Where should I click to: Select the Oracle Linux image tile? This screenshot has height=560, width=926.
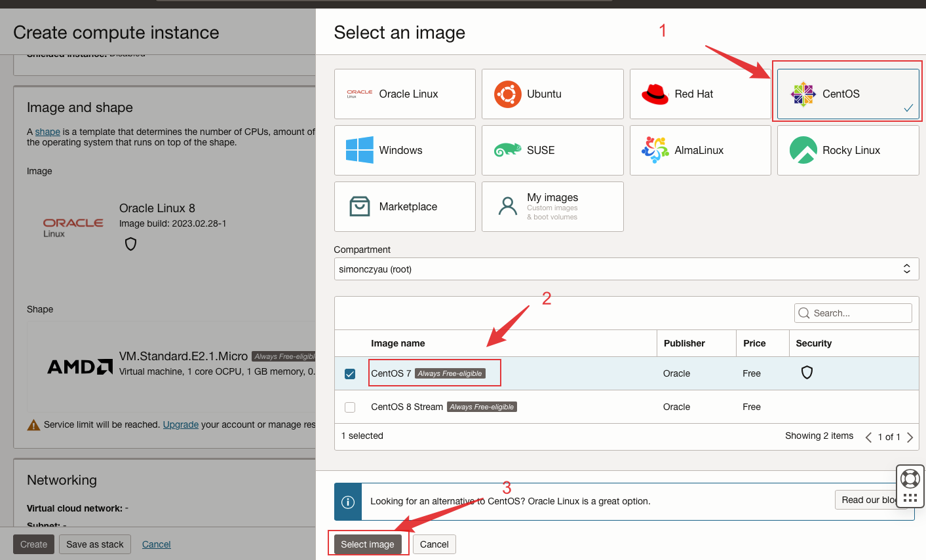point(404,94)
